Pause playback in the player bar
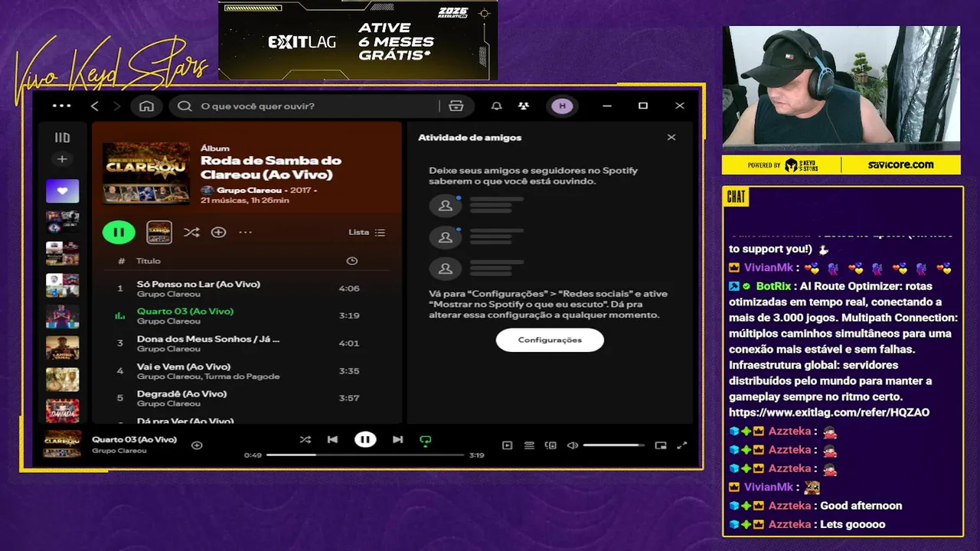The image size is (980, 551). [365, 439]
